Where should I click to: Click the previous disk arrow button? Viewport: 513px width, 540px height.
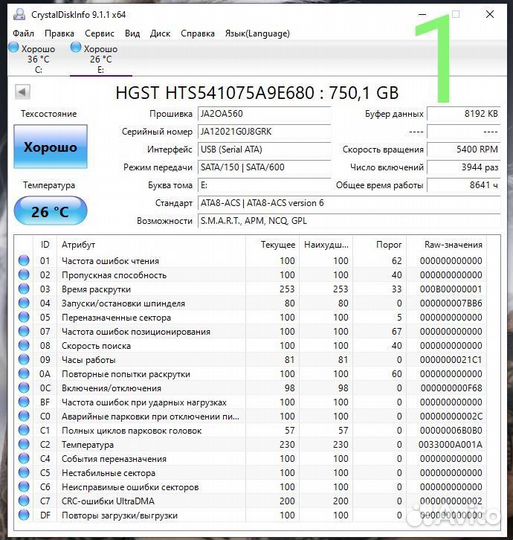tap(22, 92)
